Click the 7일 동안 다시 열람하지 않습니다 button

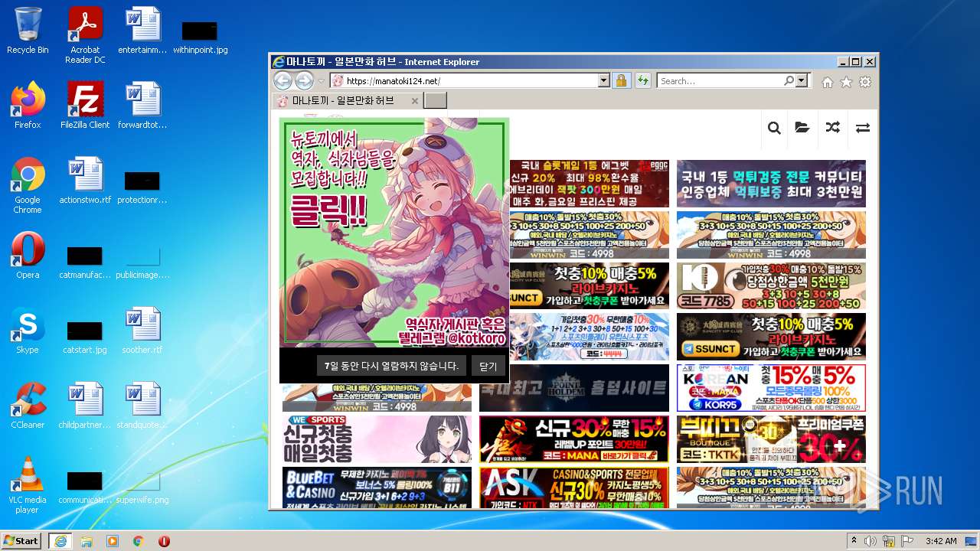pos(390,366)
